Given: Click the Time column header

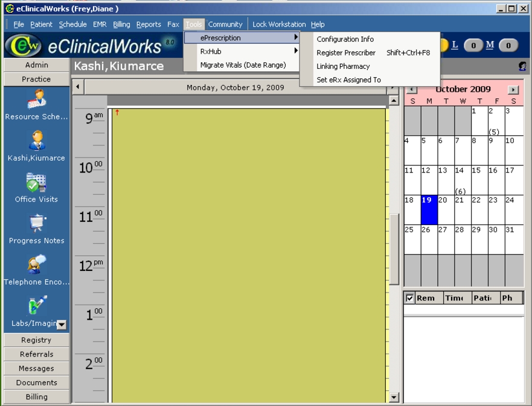Looking at the screenshot, I should 458,298.
